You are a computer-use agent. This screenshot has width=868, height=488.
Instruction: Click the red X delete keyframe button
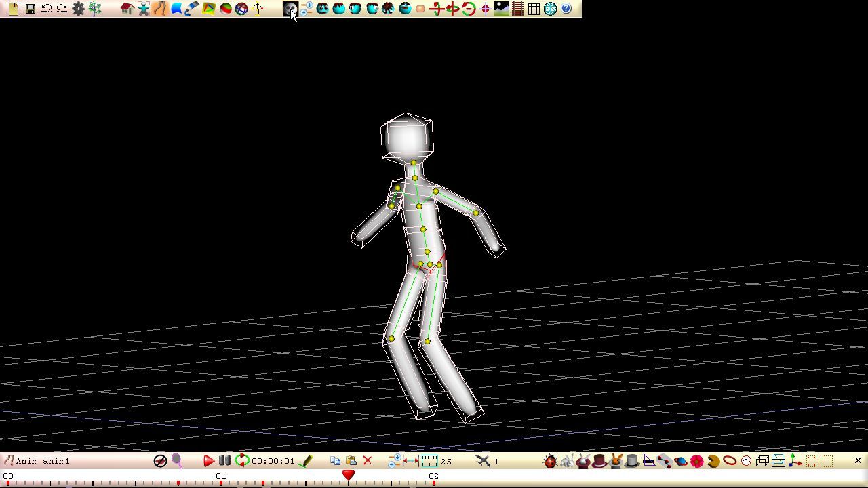click(x=368, y=461)
